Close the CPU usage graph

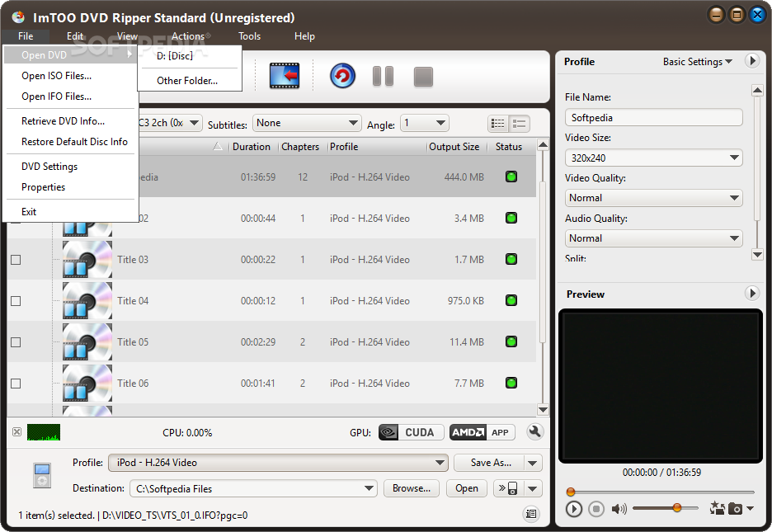click(16, 432)
